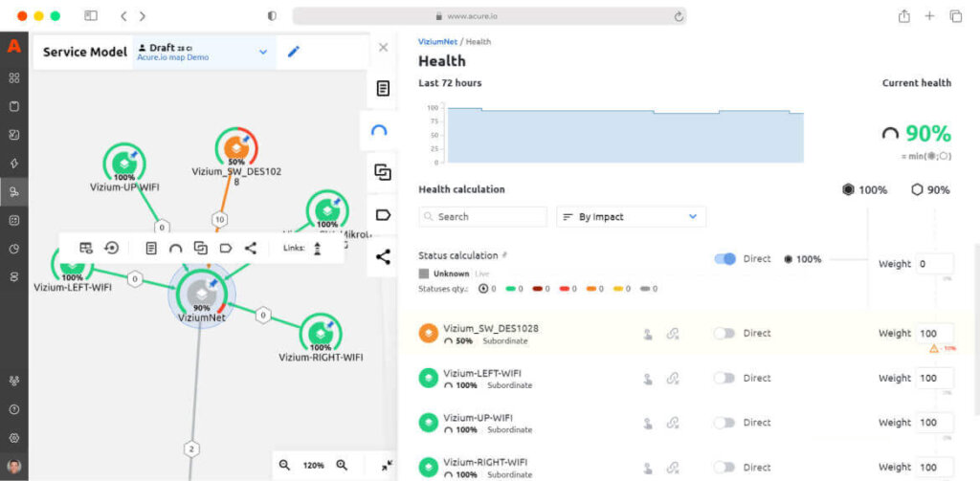Click the link badge labeled 2

coord(191,448)
